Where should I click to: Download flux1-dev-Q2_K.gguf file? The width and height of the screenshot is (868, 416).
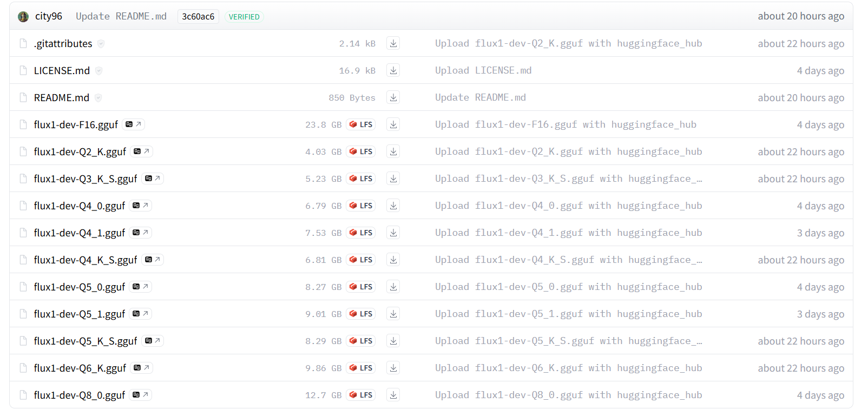click(x=393, y=151)
